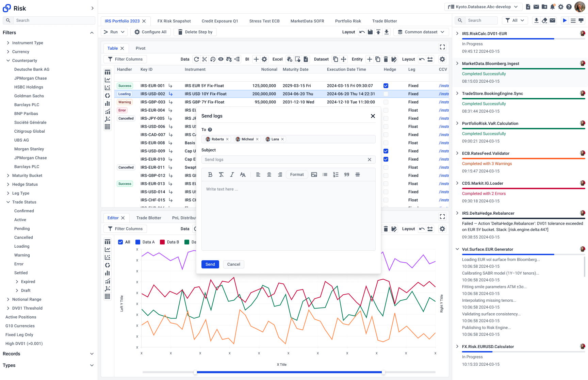Click center align icon in editor
The width and height of the screenshot is (588, 380).
(269, 175)
